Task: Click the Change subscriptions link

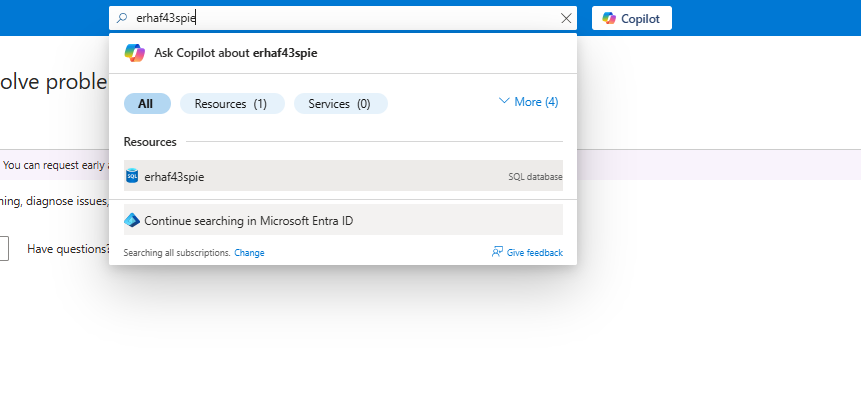Action: click(x=249, y=253)
